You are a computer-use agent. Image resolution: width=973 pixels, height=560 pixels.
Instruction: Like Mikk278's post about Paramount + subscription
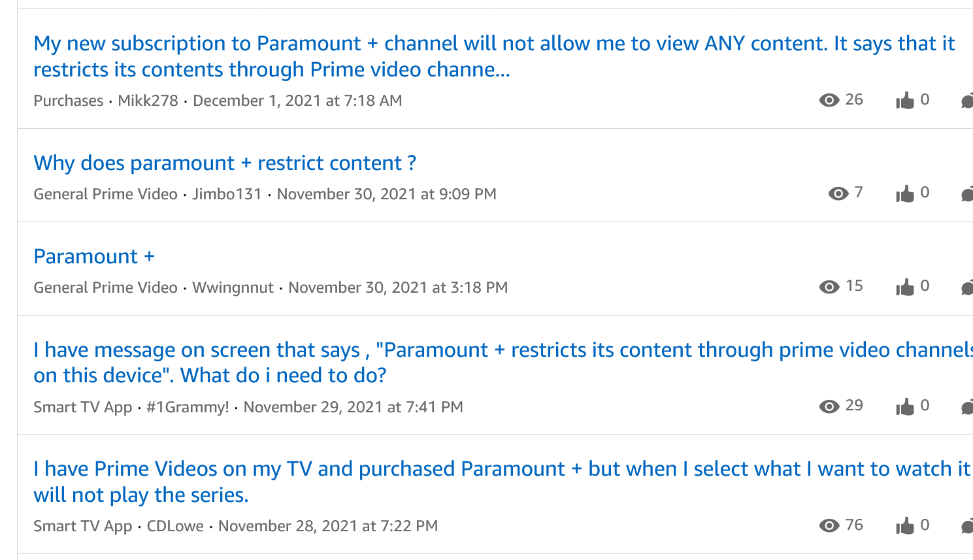coord(907,99)
